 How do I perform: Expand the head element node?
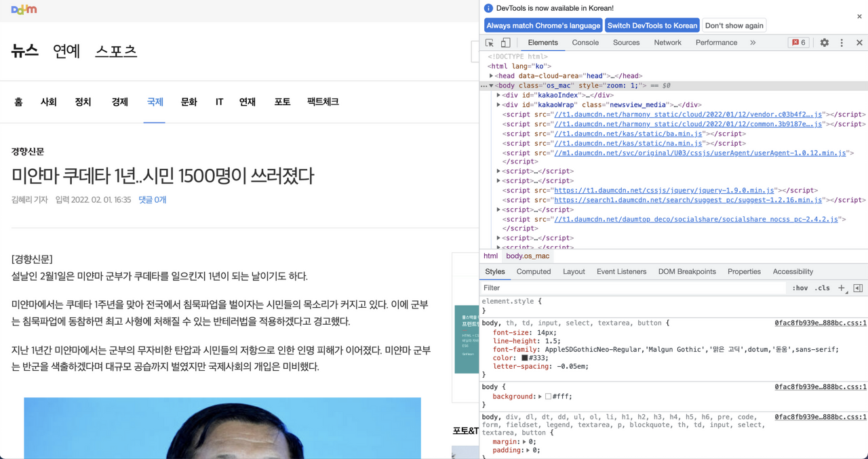(x=492, y=76)
